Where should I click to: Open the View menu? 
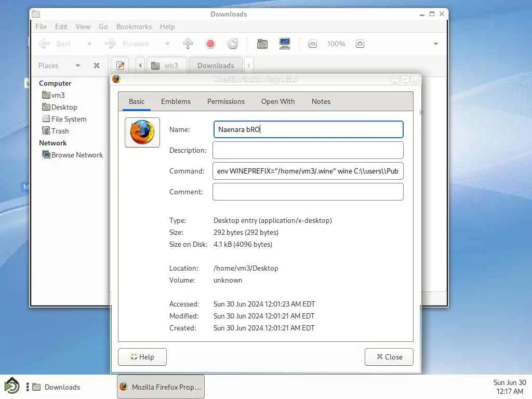pos(83,26)
